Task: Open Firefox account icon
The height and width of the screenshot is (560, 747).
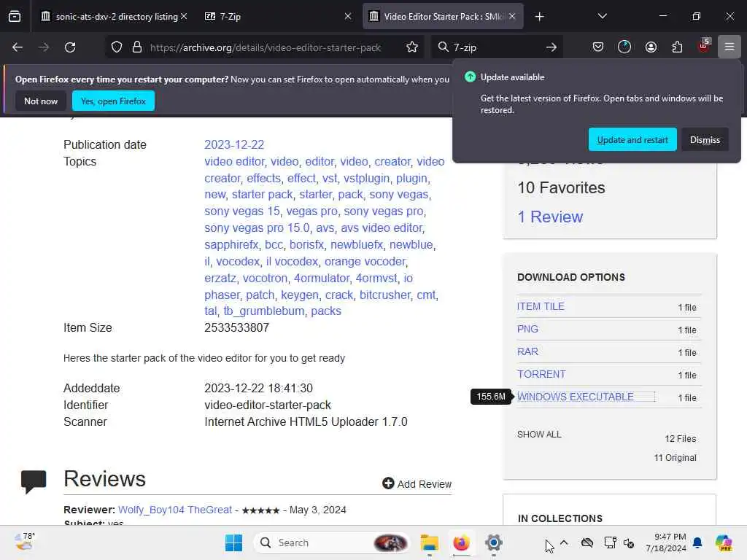Action: pos(651,47)
